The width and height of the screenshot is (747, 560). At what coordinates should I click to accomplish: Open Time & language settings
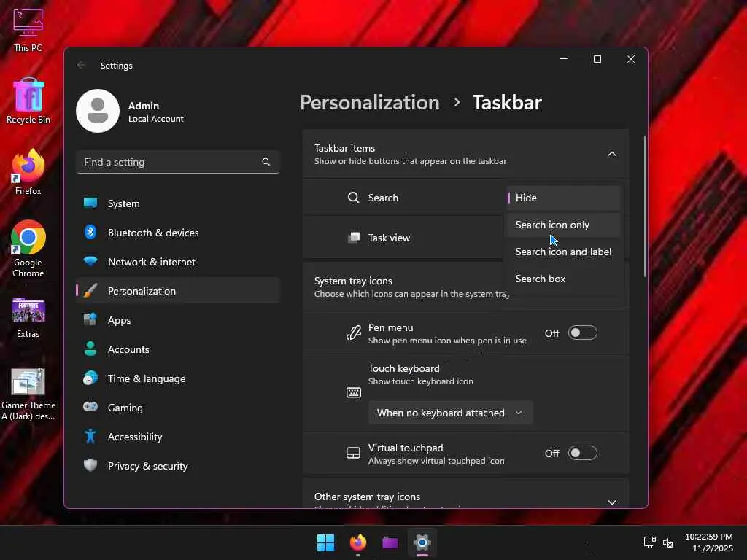177,378
